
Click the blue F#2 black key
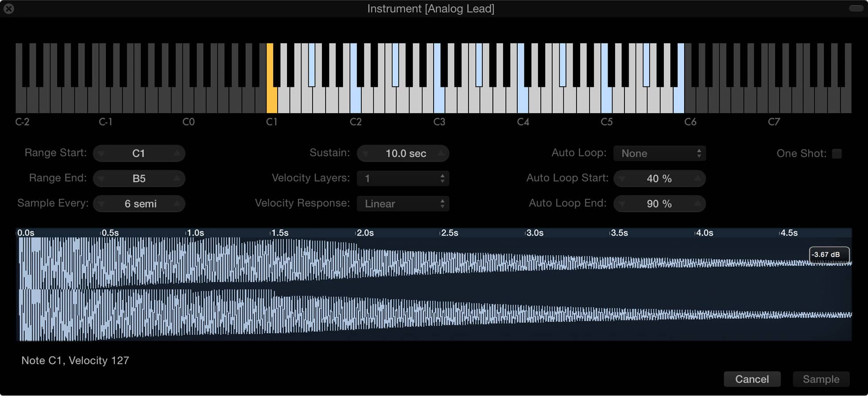[x=395, y=65]
